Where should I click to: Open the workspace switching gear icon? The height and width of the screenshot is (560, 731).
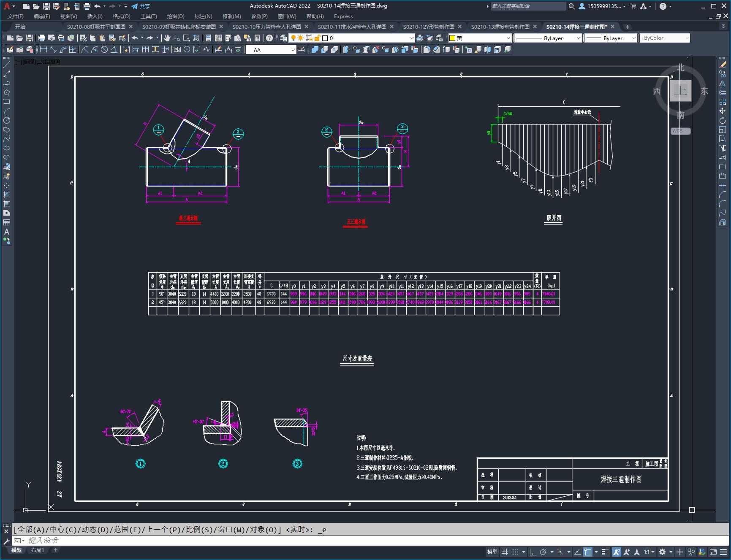pyautogui.click(x=662, y=552)
